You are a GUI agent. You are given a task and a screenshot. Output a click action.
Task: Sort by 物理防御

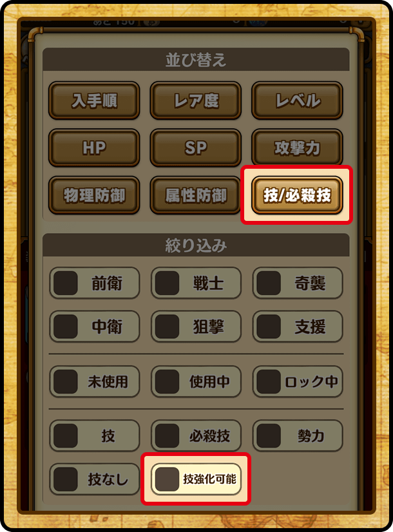point(94,195)
